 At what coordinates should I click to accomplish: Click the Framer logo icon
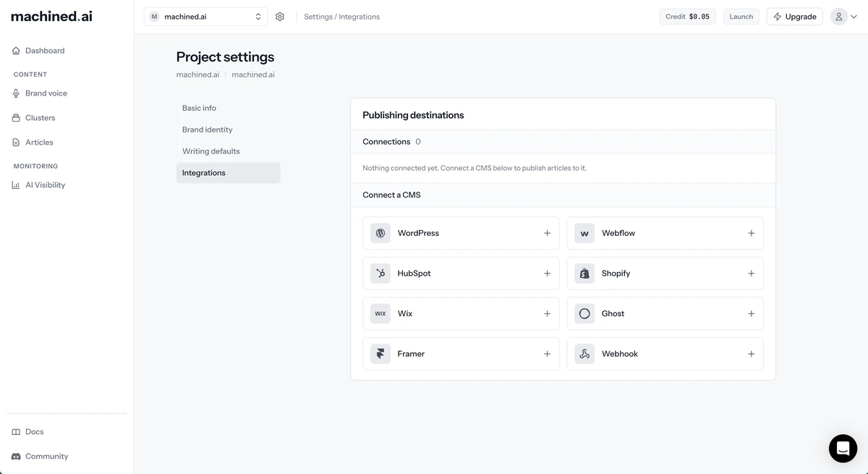pyautogui.click(x=380, y=354)
